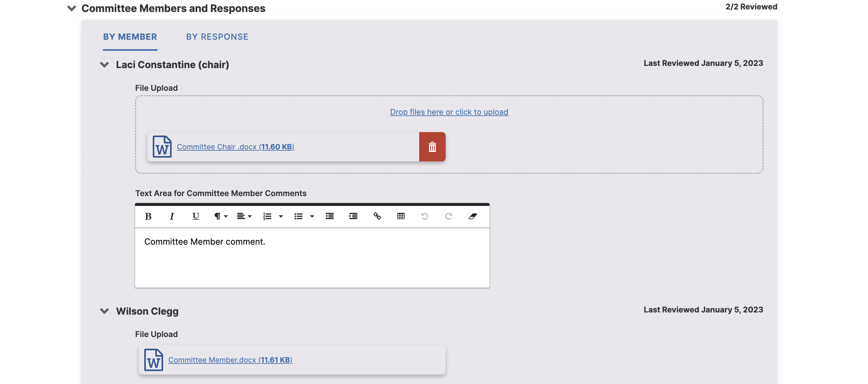This screenshot has width=868, height=384.
Task: Open ordered list style dropdown arrow
Action: tap(281, 216)
